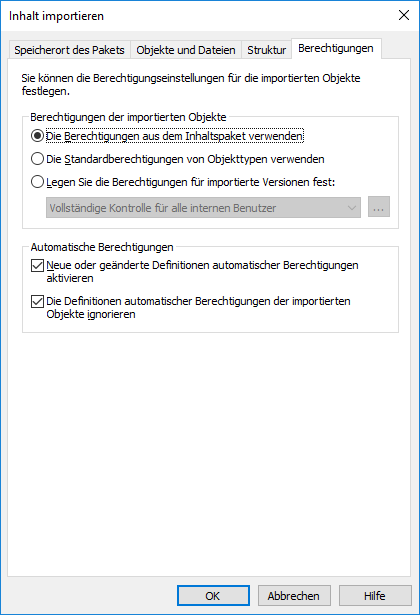The height and width of the screenshot is (615, 420).
Task: Open help via the Hilfe button
Action: (x=375, y=596)
